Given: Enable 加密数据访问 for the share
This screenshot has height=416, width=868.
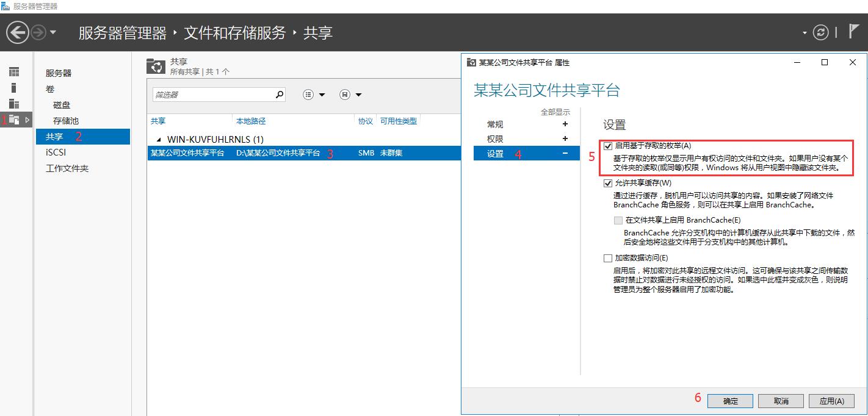Looking at the screenshot, I should (608, 257).
